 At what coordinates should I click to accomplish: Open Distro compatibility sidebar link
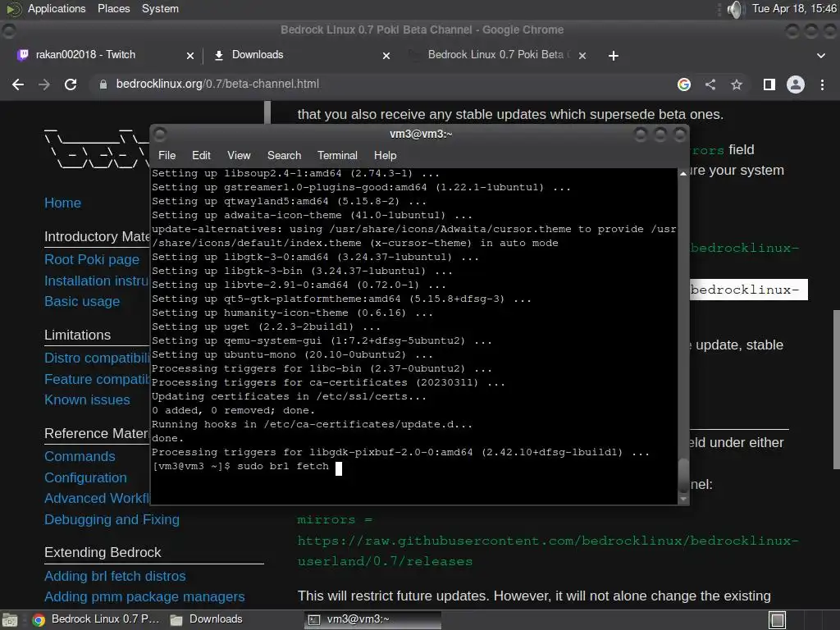(x=97, y=358)
